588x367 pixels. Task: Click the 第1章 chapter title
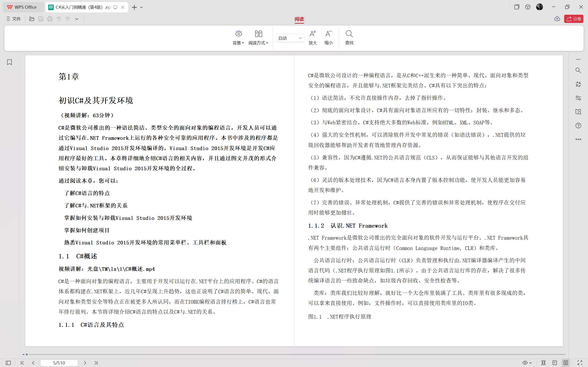(x=69, y=76)
